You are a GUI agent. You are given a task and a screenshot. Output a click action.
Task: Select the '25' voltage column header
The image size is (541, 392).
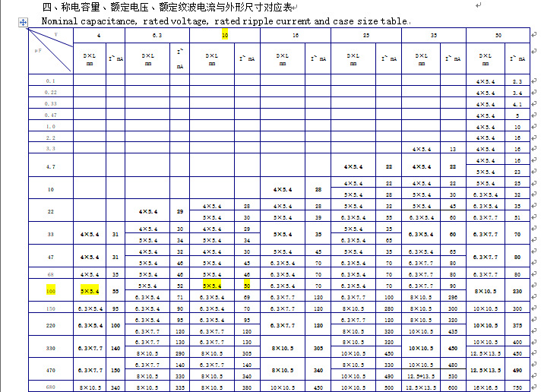366,35
